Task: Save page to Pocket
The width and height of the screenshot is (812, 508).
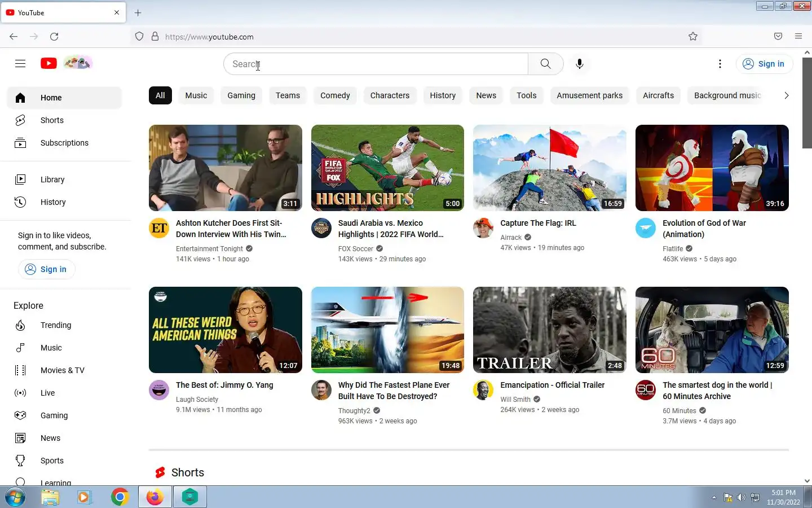Action: click(x=778, y=37)
